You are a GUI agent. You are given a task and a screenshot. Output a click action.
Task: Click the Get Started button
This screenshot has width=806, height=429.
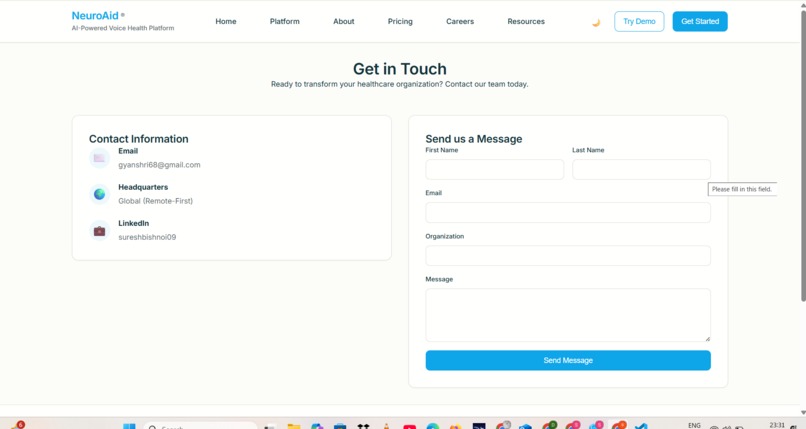tap(700, 22)
